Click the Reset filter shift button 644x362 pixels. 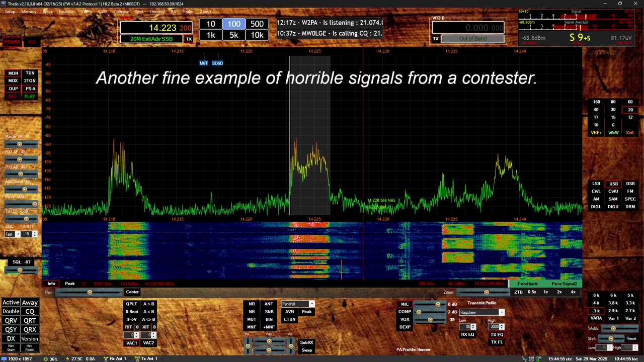[631, 338]
